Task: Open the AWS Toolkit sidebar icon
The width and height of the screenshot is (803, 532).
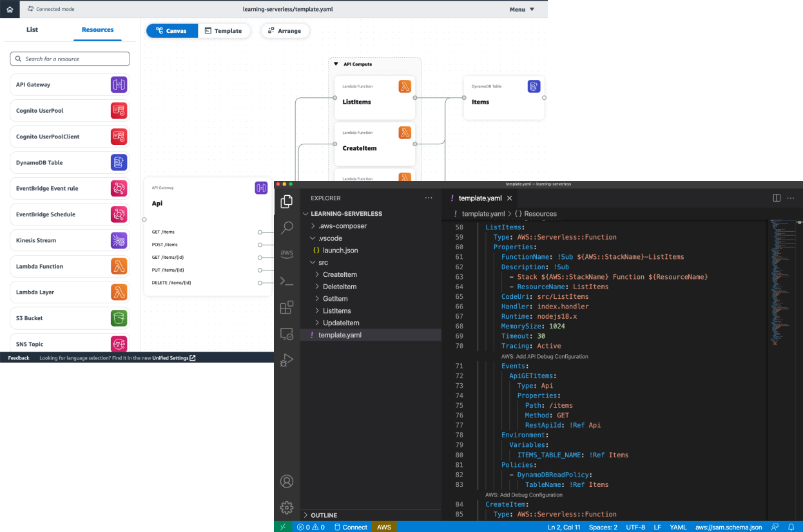Action: click(287, 254)
